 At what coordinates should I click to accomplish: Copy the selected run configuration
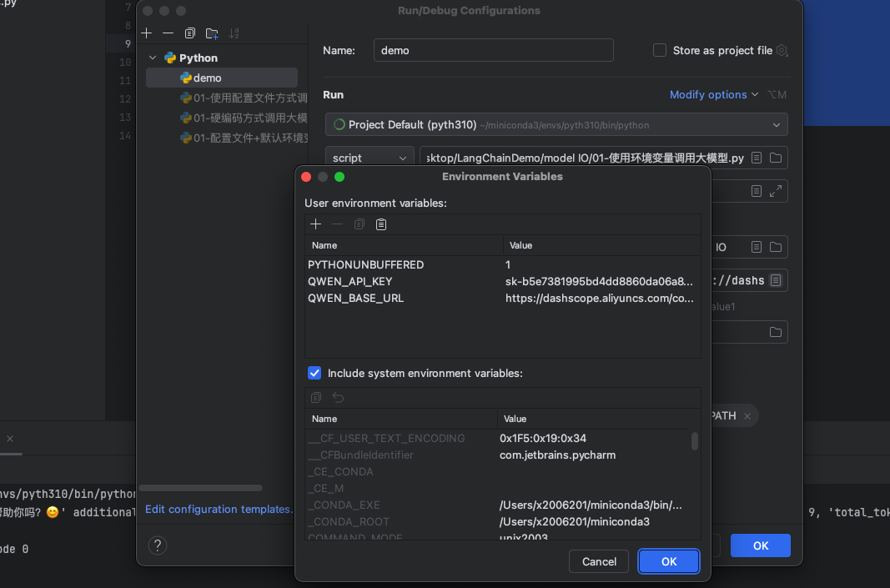tap(190, 33)
